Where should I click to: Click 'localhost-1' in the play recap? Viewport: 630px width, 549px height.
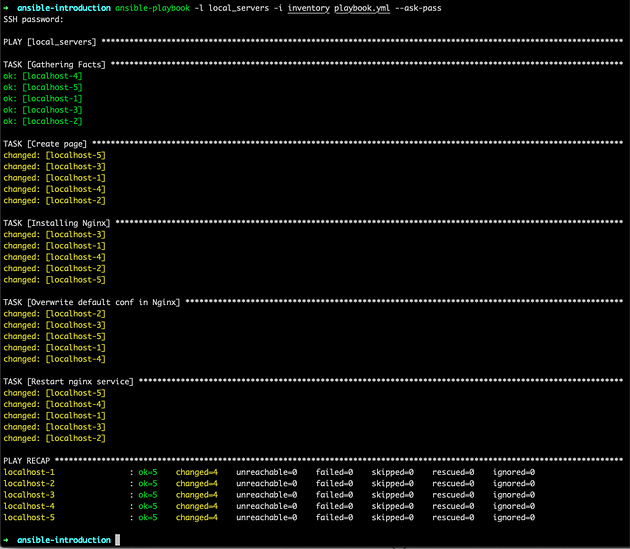(29, 472)
